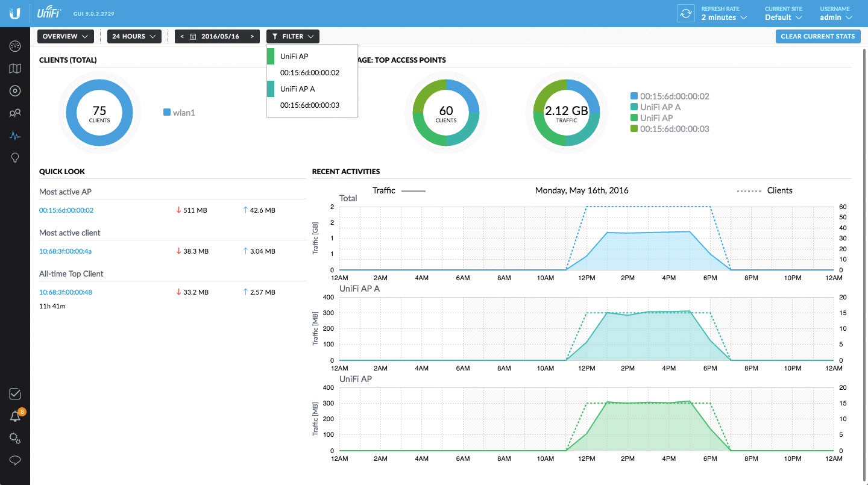Open the live chat support icon
868x485 pixels.
[x=15, y=460]
